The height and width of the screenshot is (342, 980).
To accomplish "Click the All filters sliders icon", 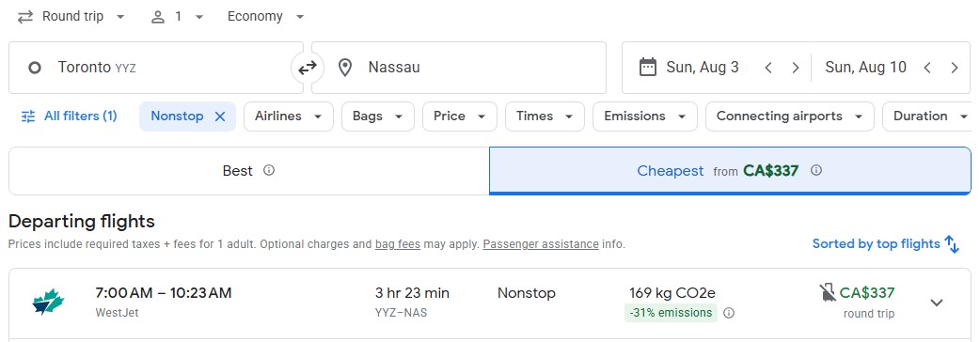I will click(28, 117).
